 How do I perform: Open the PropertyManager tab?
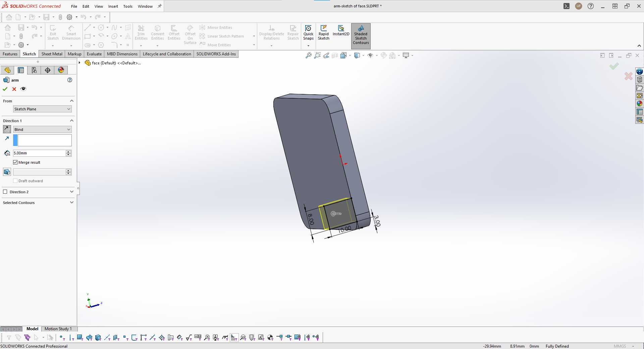tap(21, 70)
